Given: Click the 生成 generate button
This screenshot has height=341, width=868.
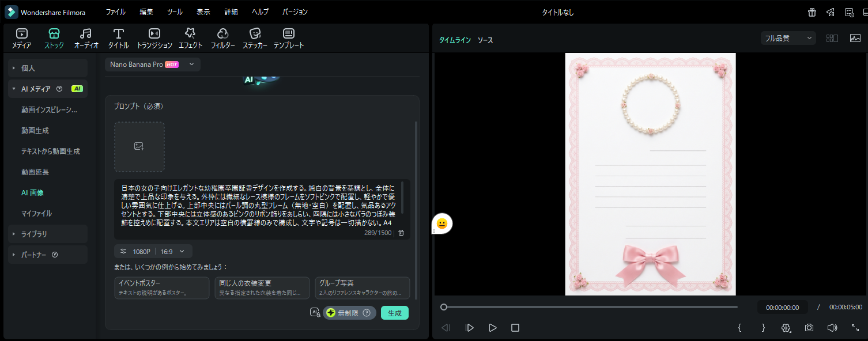Looking at the screenshot, I should (x=394, y=313).
